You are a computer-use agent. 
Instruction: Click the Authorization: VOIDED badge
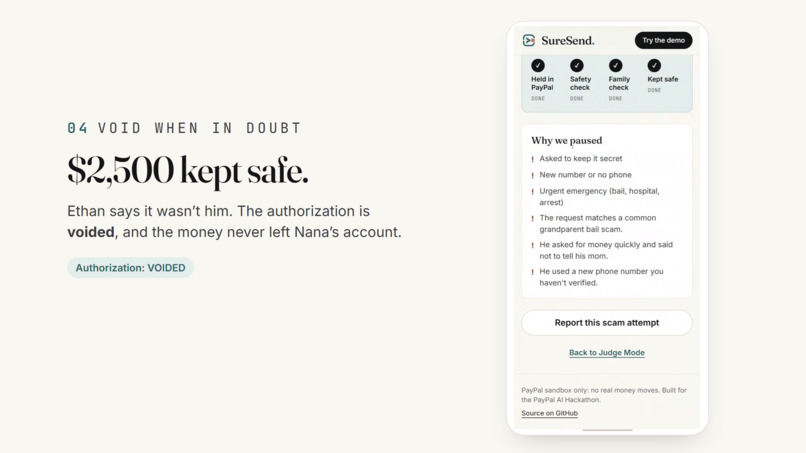tap(131, 268)
